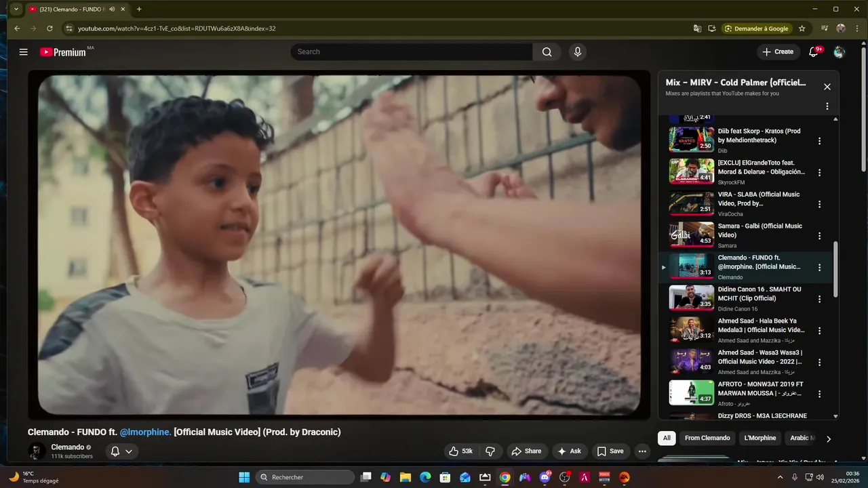Image resolution: width=868 pixels, height=488 pixels.
Task: Dislike the video
Action: pos(490,451)
